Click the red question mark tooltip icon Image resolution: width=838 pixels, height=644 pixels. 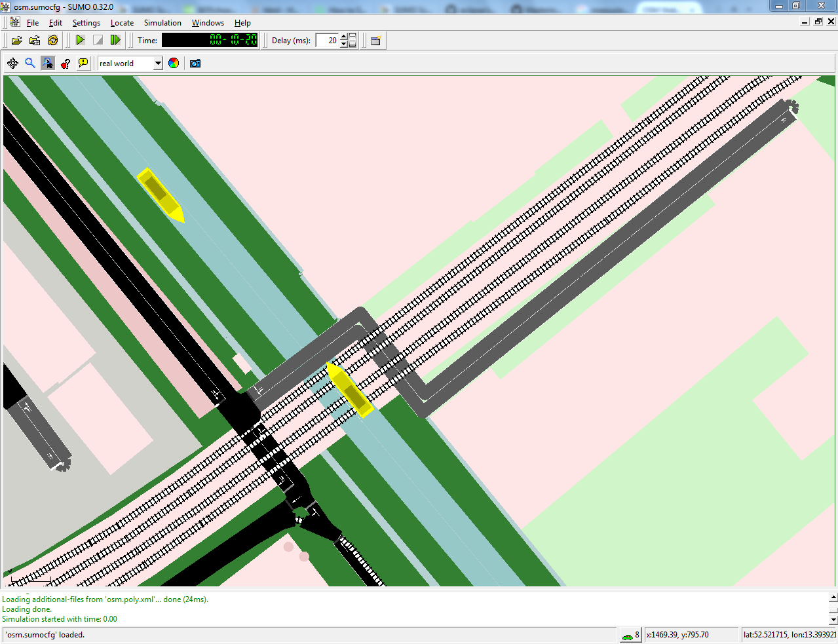[x=66, y=63]
